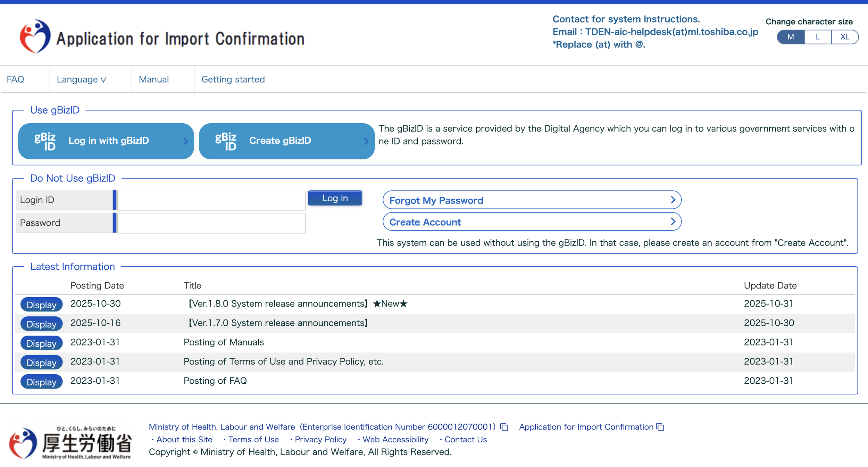868x467 pixels.
Task: Open the Getting started menu item
Action: tap(233, 80)
